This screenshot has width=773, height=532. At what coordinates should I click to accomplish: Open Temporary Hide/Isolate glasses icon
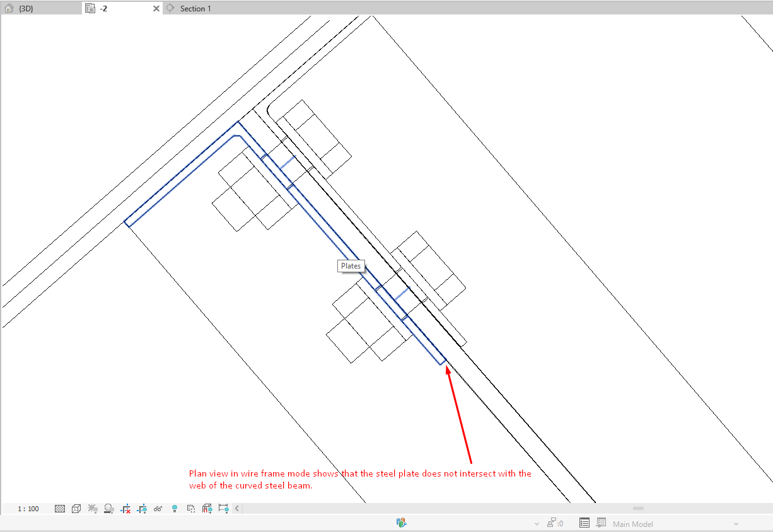pyautogui.click(x=158, y=509)
